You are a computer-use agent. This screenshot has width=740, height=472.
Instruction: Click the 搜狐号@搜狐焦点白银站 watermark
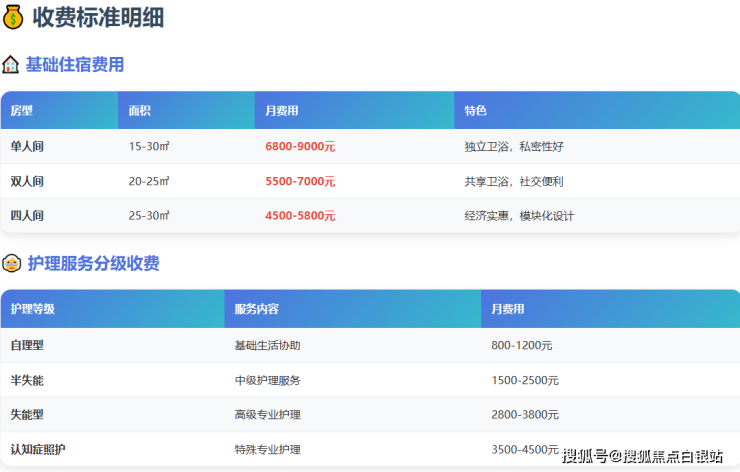(642, 457)
